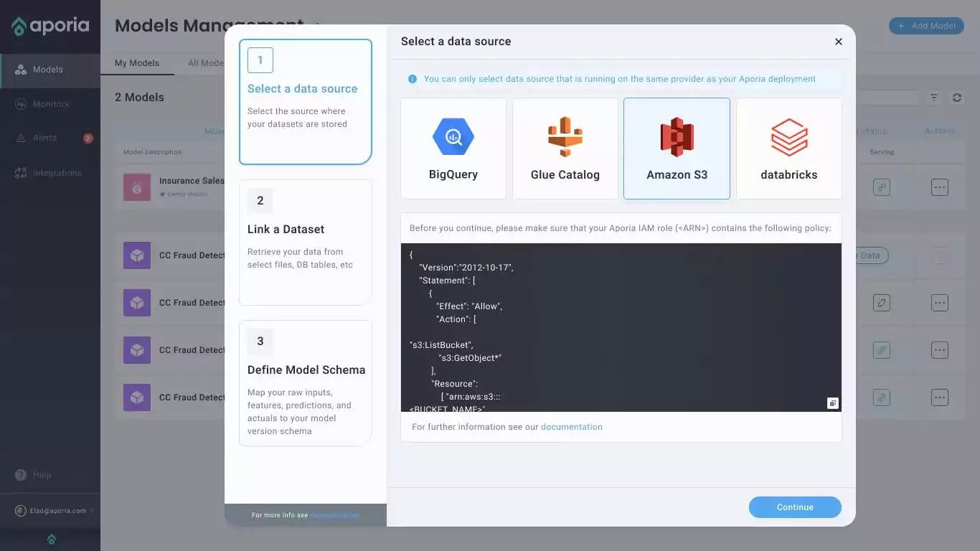The width and height of the screenshot is (980, 551).
Task: Select the databricks data source card
Action: tap(789, 149)
